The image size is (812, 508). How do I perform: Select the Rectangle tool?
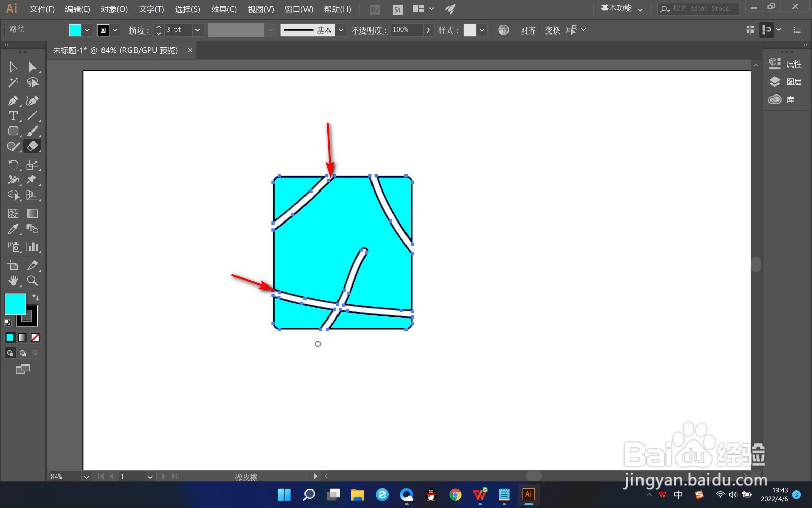[x=13, y=131]
